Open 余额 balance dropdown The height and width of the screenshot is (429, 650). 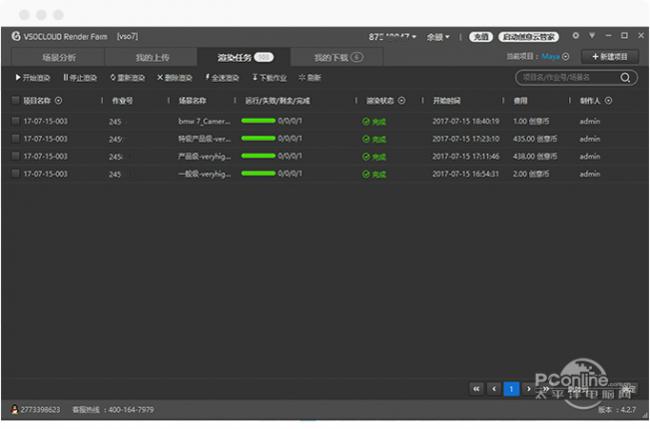click(438, 36)
